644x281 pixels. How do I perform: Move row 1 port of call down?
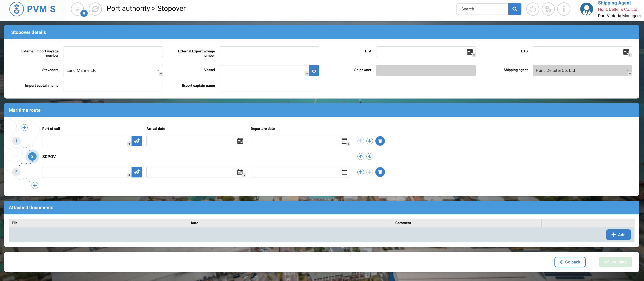[370, 141]
